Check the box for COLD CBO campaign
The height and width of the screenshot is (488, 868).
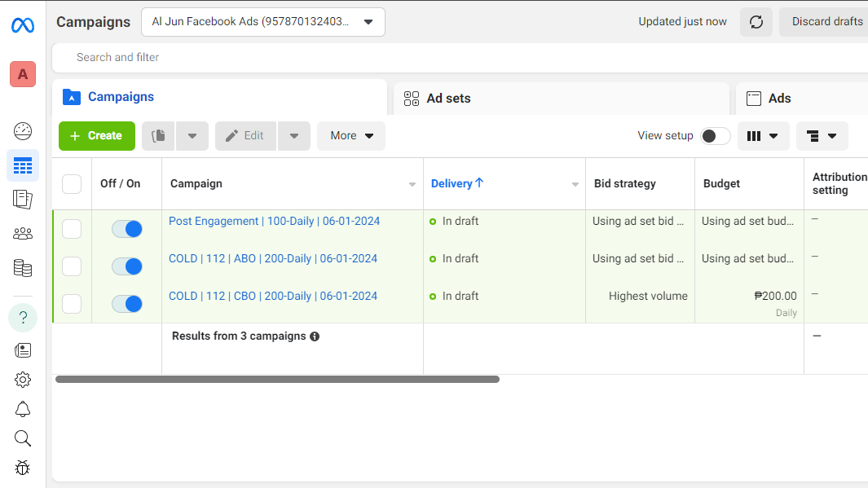pos(72,304)
